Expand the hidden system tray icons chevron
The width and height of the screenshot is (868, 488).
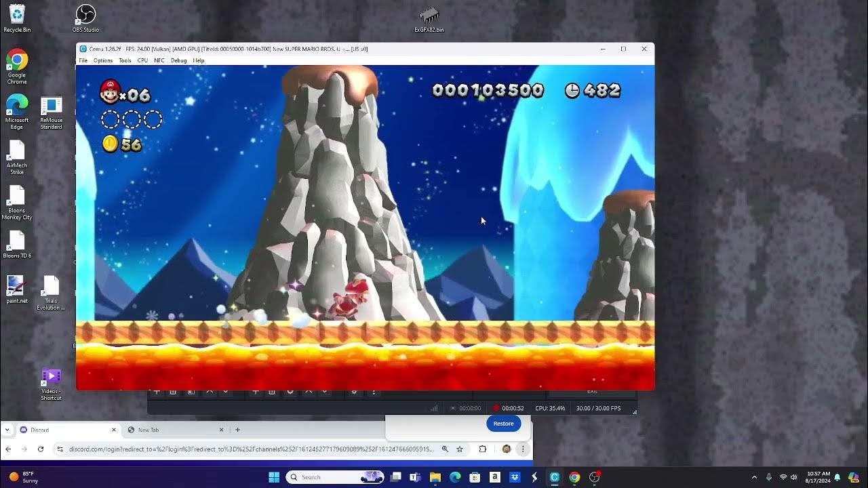click(754, 477)
